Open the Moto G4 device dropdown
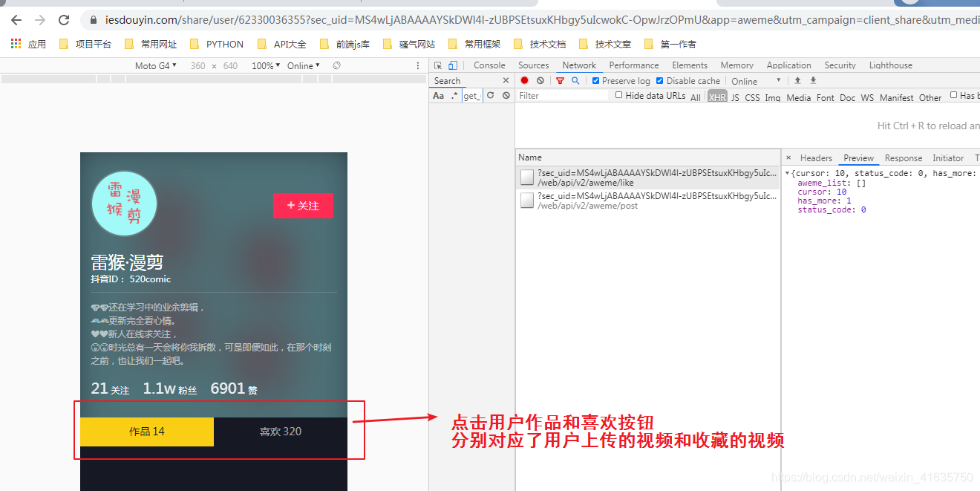Screen dimensions: 980x491 [156, 65]
